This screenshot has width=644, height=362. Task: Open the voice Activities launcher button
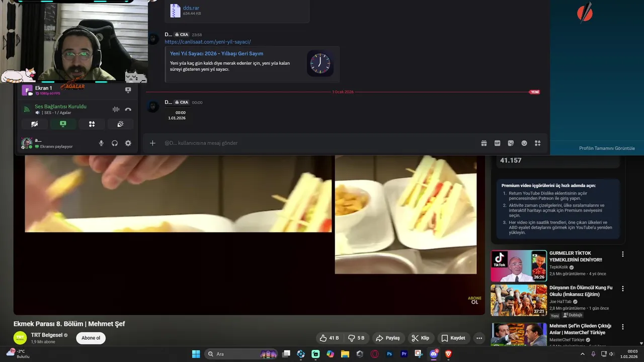[92, 124]
